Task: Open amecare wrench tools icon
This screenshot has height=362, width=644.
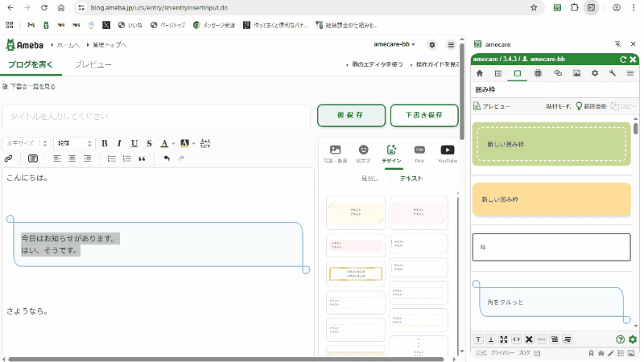Action: click(613, 73)
